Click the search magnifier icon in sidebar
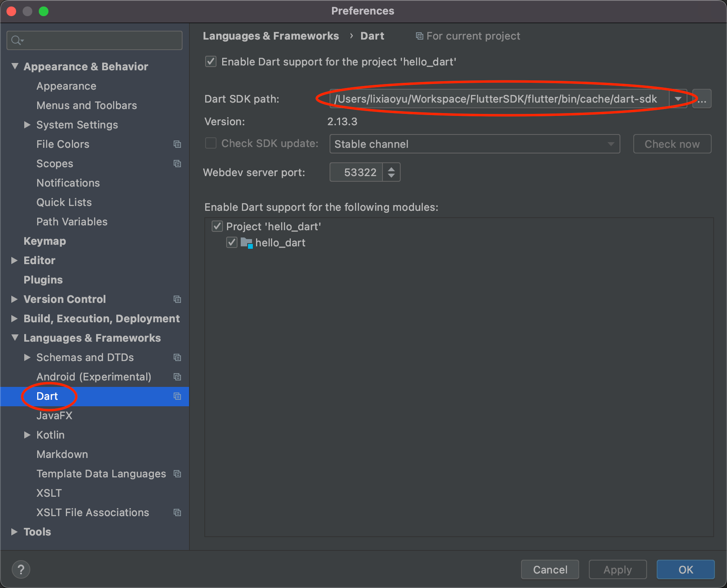Viewport: 727px width, 588px height. pyautogui.click(x=18, y=40)
